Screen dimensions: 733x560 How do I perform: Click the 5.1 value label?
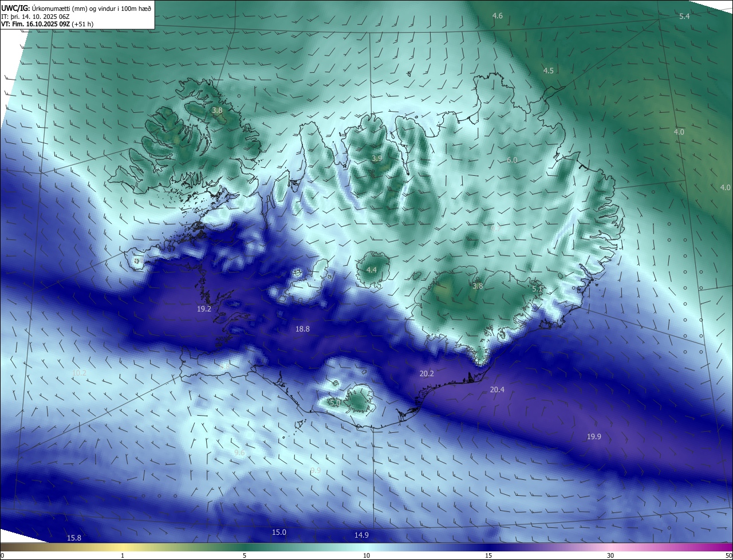pos(537,289)
